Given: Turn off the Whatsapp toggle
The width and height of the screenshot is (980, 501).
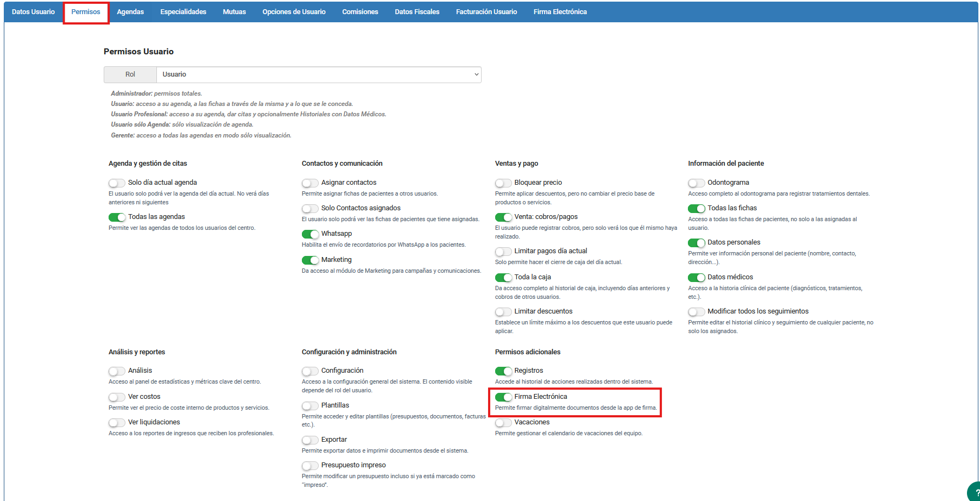Looking at the screenshot, I should [x=310, y=234].
